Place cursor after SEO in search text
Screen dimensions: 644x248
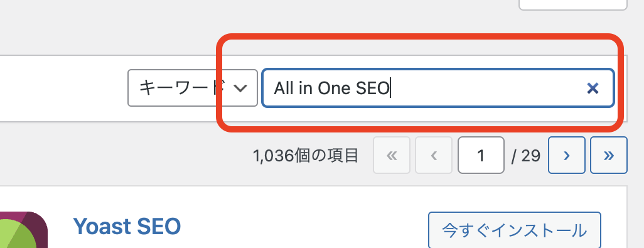(x=390, y=89)
